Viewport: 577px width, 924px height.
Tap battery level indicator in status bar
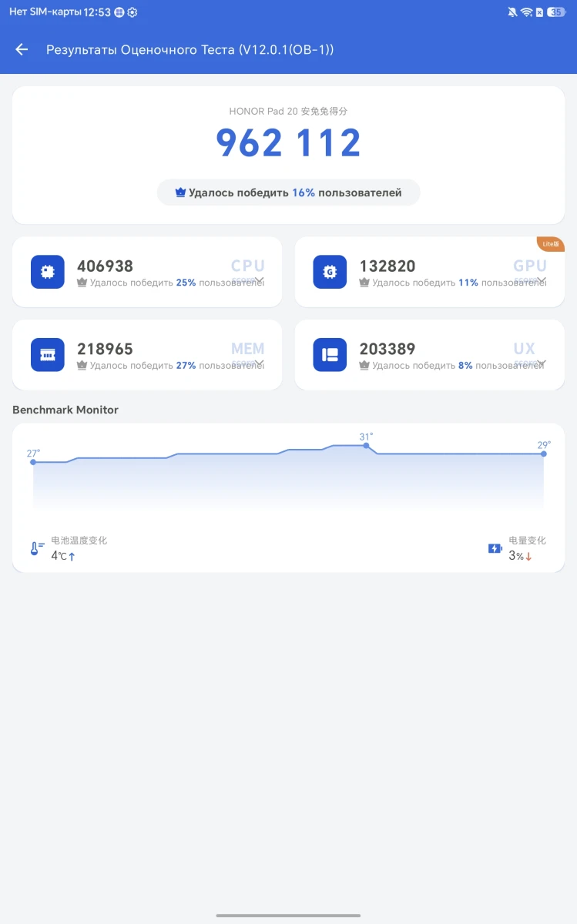pos(555,12)
